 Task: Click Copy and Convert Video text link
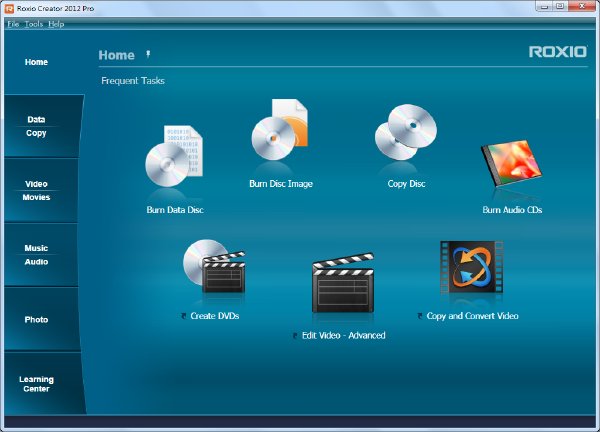click(x=472, y=316)
